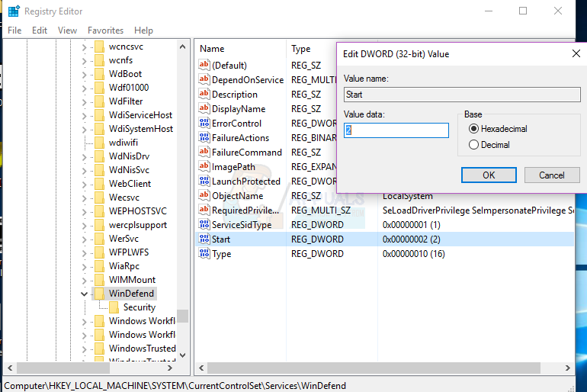
Task: Click the FailureActions binary value icon
Action: [204, 138]
